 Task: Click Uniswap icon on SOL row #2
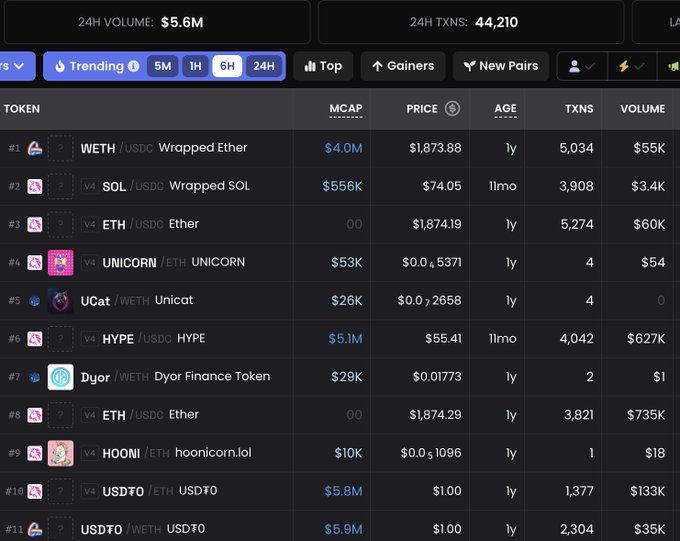pyautogui.click(x=35, y=187)
